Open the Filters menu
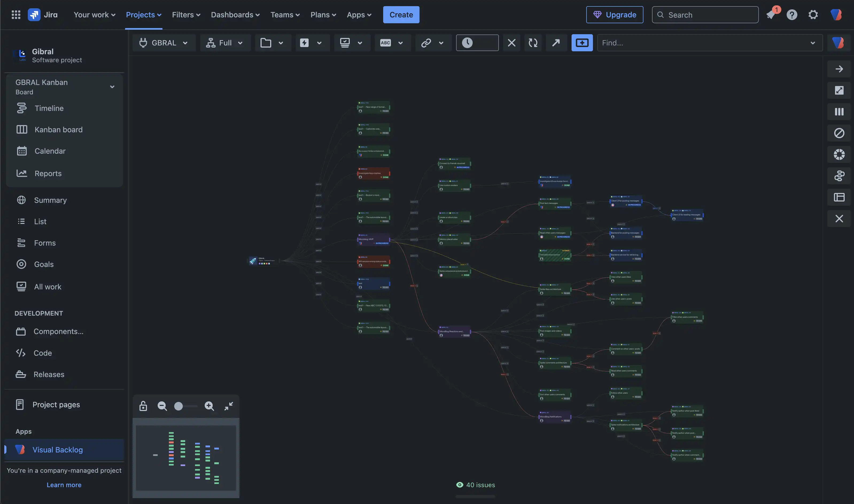Screen dimensions: 854x504 pyautogui.click(x=186, y=15)
